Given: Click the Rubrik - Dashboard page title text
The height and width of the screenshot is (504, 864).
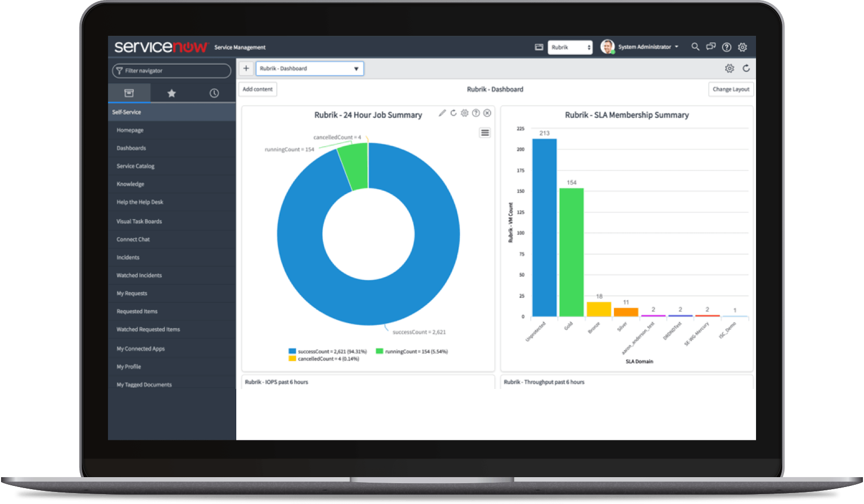Looking at the screenshot, I should (495, 89).
